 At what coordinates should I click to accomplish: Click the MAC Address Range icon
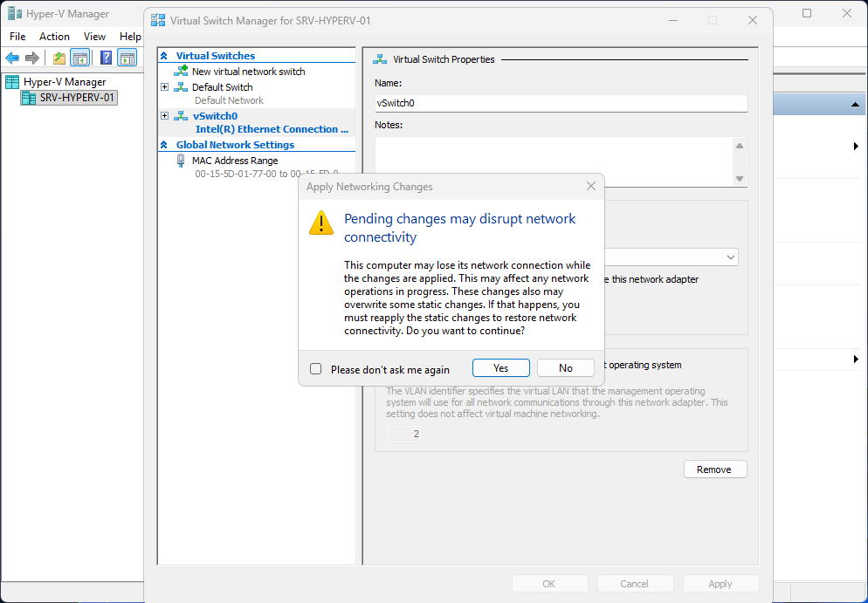[180, 160]
